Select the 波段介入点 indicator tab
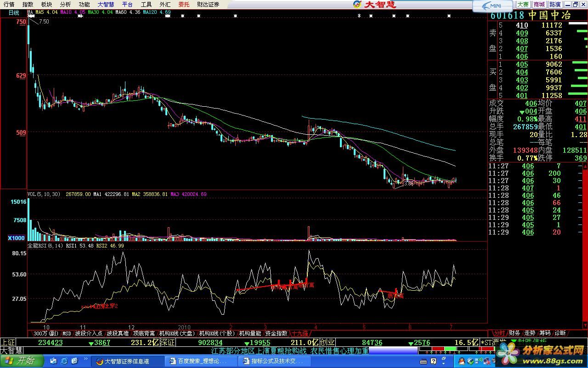This screenshot has width=588, height=368. click(89, 333)
